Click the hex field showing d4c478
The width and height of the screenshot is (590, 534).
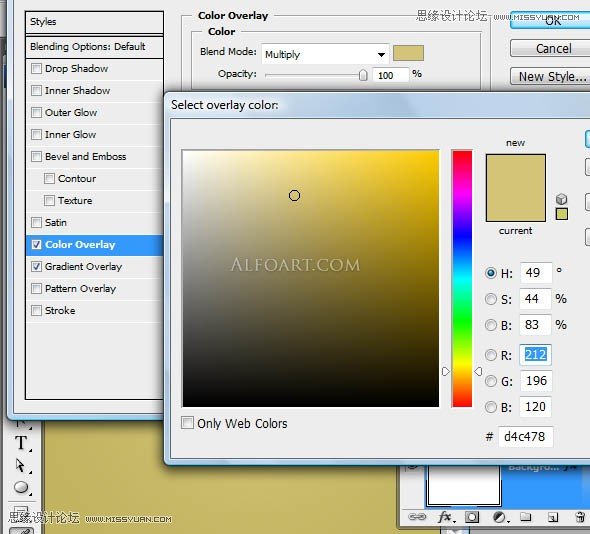526,437
